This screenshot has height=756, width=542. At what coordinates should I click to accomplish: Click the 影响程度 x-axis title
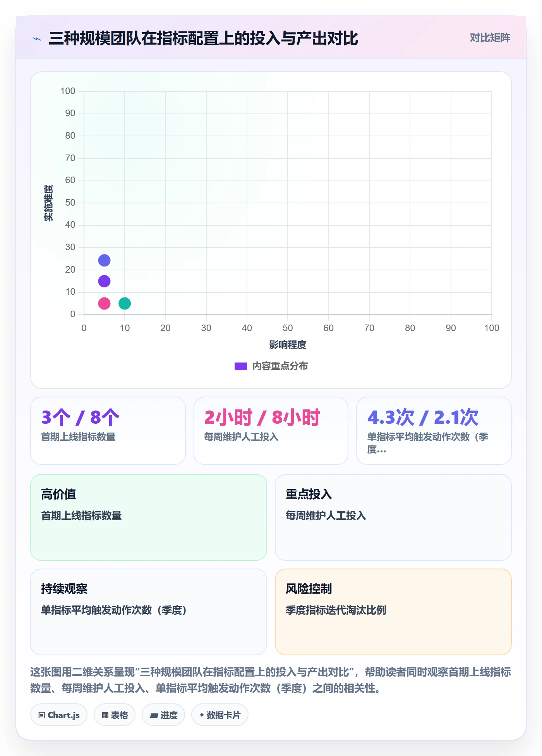pos(288,345)
